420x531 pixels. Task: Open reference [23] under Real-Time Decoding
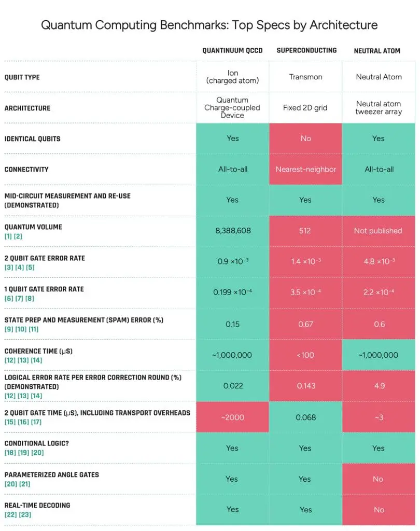[x=25, y=515]
